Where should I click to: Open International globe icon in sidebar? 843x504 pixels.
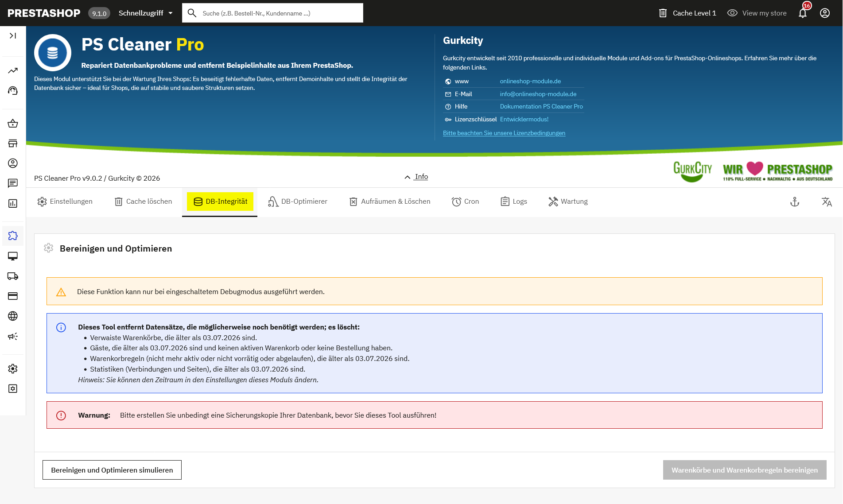tap(13, 316)
